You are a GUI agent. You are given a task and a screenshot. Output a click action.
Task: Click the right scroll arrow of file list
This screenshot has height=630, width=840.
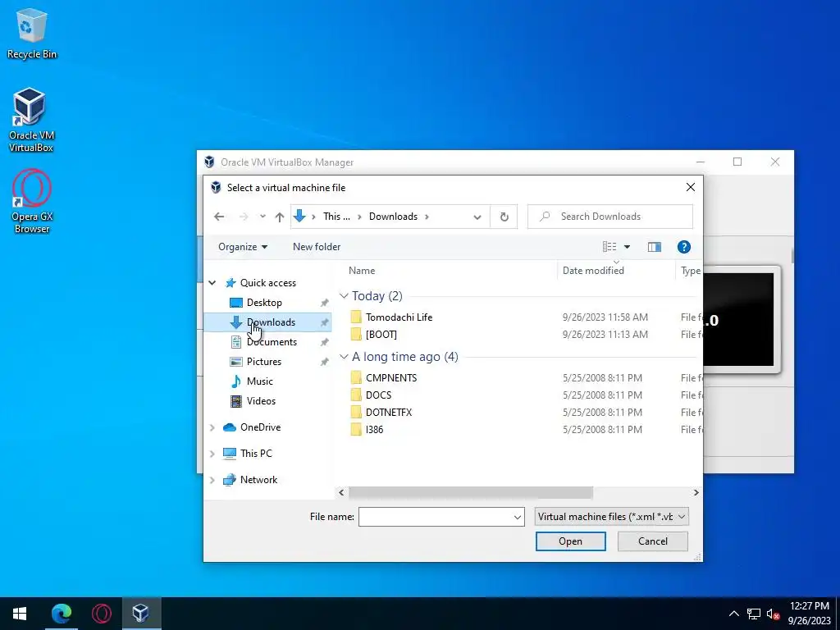[x=696, y=492]
